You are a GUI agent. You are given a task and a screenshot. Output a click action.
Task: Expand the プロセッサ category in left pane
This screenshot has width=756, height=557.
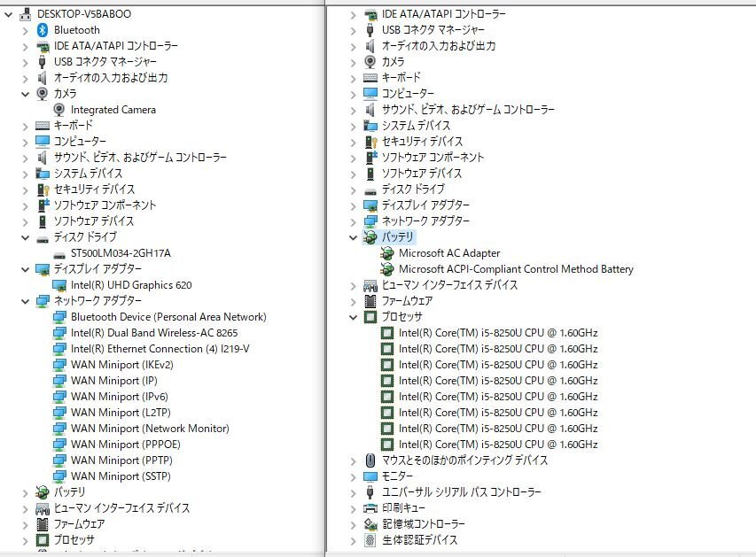click(25, 540)
